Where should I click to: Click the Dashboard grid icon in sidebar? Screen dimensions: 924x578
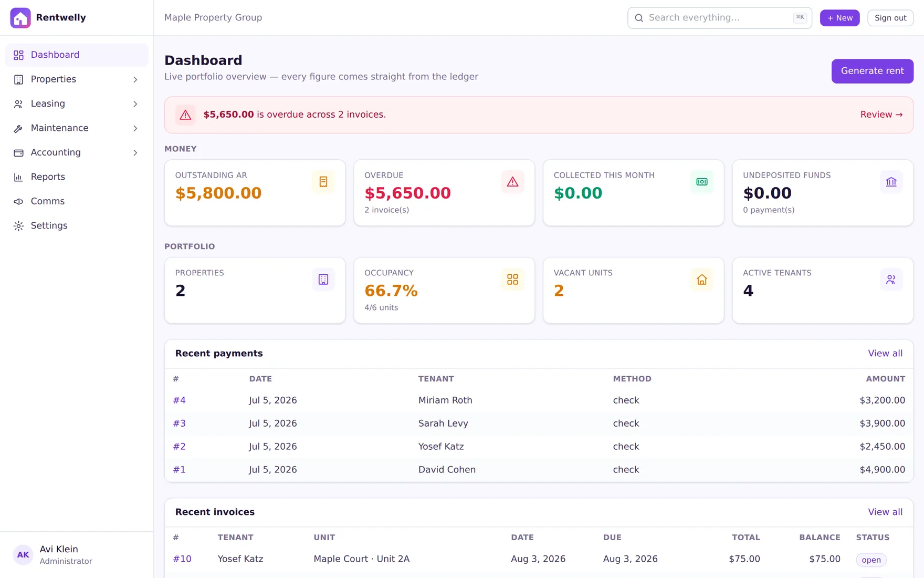point(18,55)
